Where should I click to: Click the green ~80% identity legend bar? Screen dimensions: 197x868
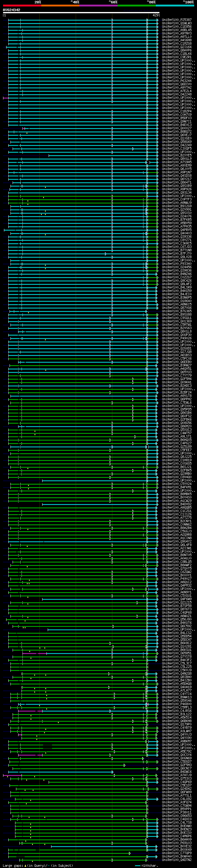click(137, 6)
